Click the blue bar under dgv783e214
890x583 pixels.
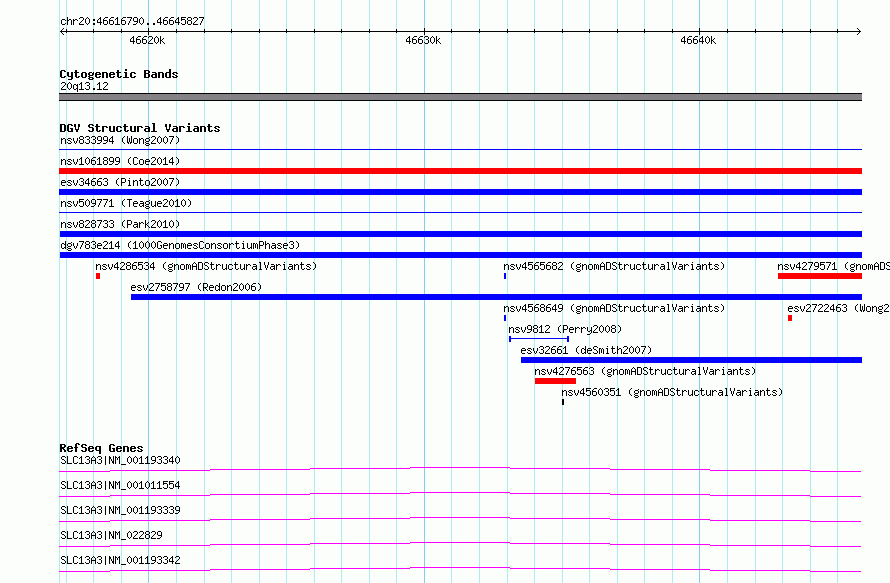coord(460,255)
